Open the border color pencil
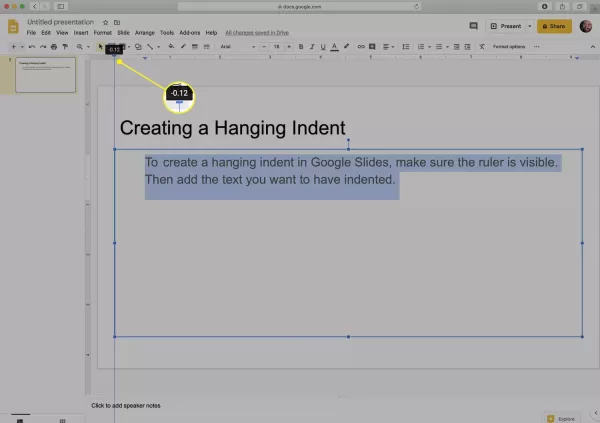This screenshot has width=600, height=423. coord(183,47)
